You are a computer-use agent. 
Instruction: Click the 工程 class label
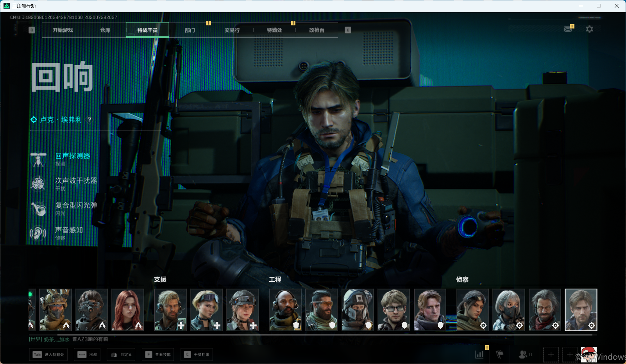click(275, 280)
